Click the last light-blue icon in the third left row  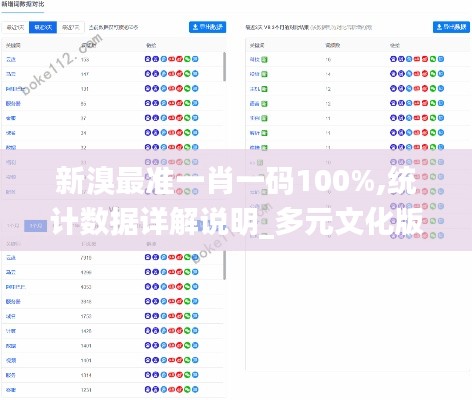(195, 88)
